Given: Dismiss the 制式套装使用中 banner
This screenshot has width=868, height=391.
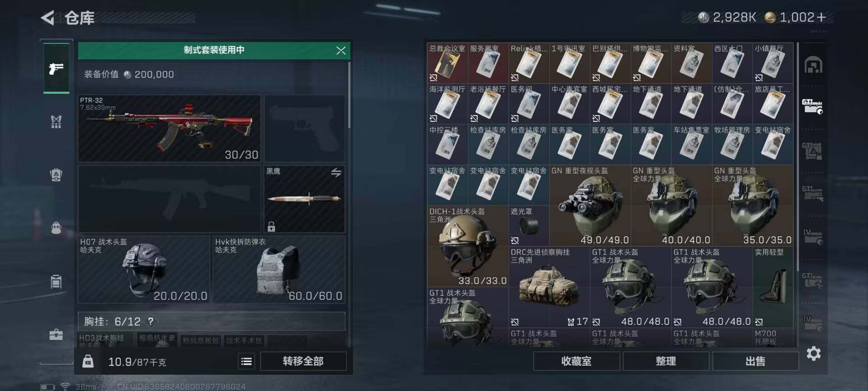Looking at the screenshot, I should tap(341, 51).
